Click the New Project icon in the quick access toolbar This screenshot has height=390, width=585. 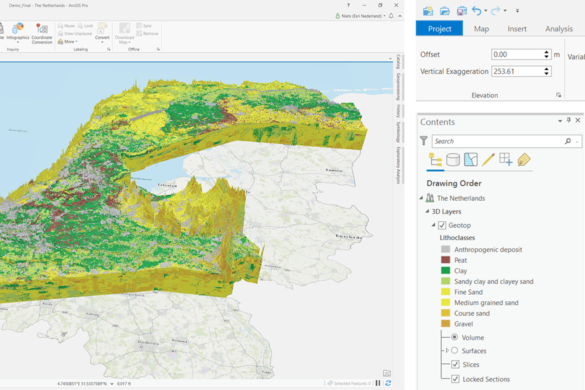tap(428, 11)
